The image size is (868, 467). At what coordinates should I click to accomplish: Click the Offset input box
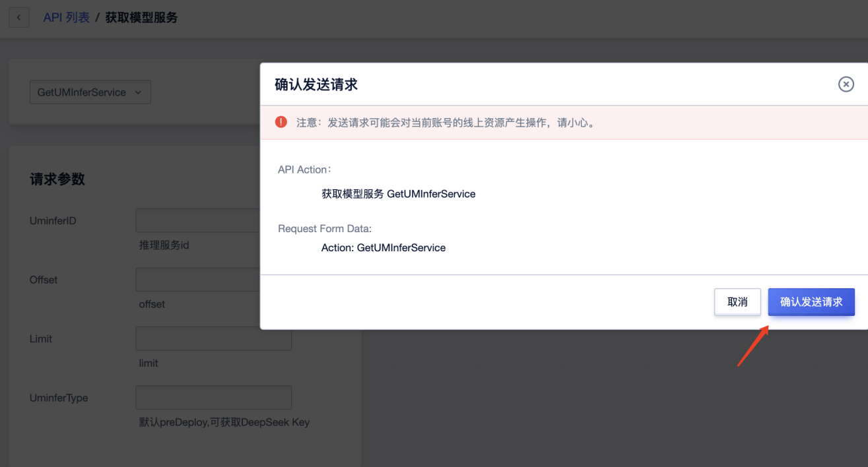click(198, 279)
